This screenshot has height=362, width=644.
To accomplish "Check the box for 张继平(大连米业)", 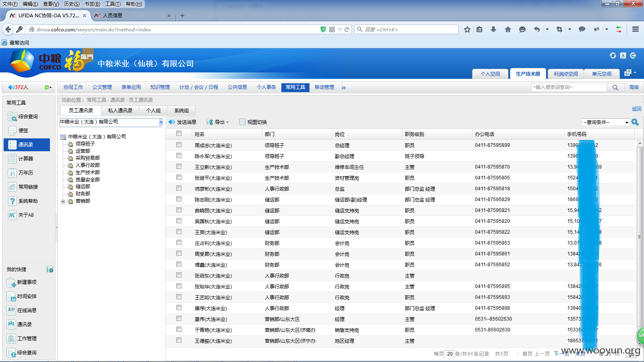I will coord(179,177).
